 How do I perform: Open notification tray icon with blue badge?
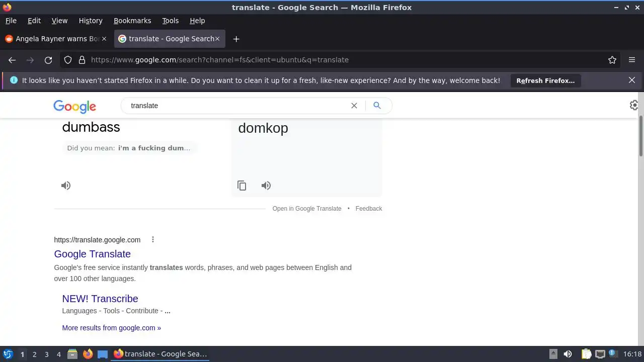613,354
